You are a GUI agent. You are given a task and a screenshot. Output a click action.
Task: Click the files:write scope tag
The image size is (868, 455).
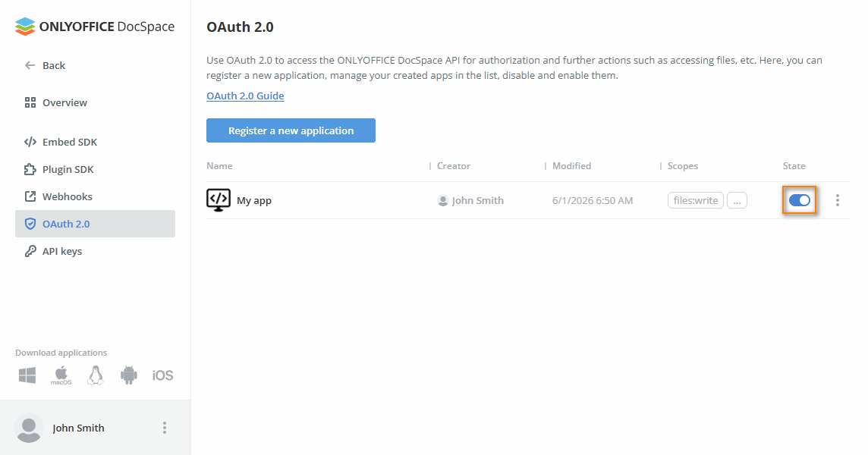[696, 200]
